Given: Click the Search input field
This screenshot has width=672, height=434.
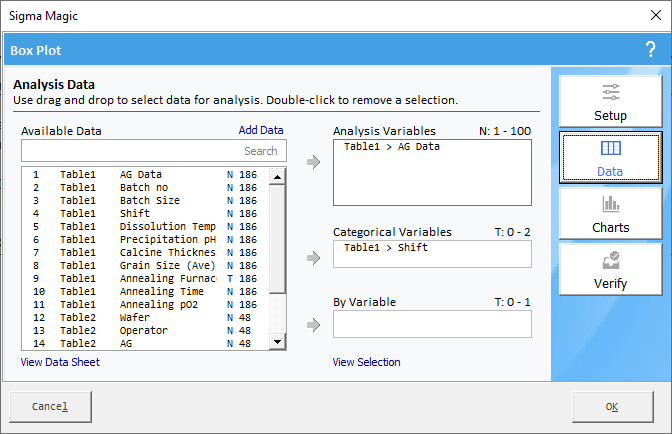Looking at the screenshot, I should point(154,151).
